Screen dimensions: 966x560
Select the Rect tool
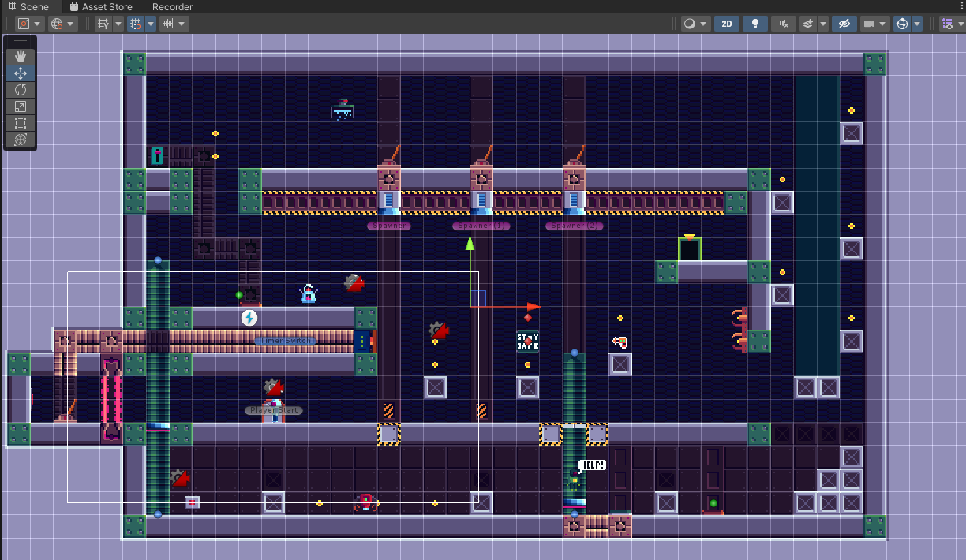21,123
